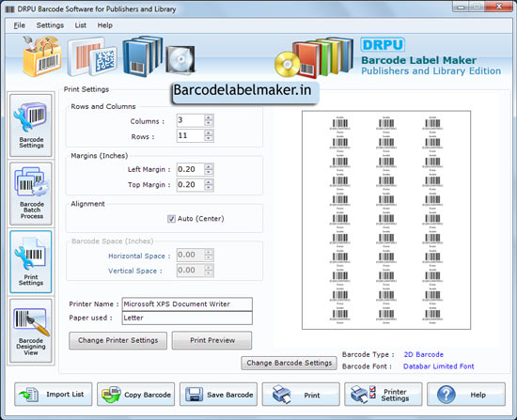
Task: Click the DRPU logo
Action: click(x=383, y=44)
